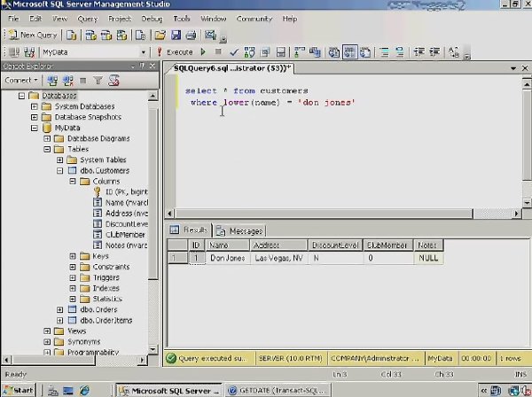Click Object Explorer filter funnel icon

point(98,81)
